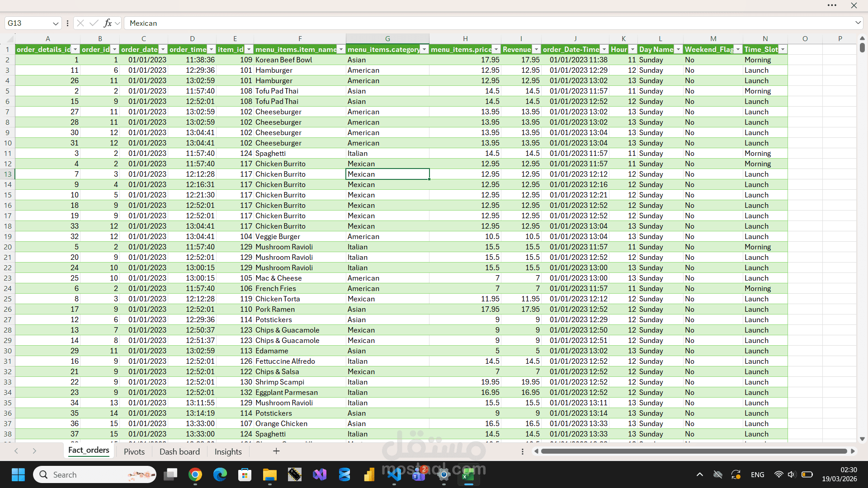Click the horizontal scrollbar thumb

coord(694,451)
